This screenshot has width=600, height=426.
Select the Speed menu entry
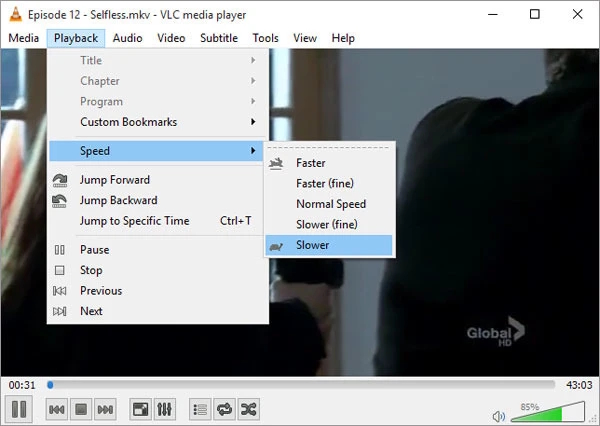tap(156, 151)
